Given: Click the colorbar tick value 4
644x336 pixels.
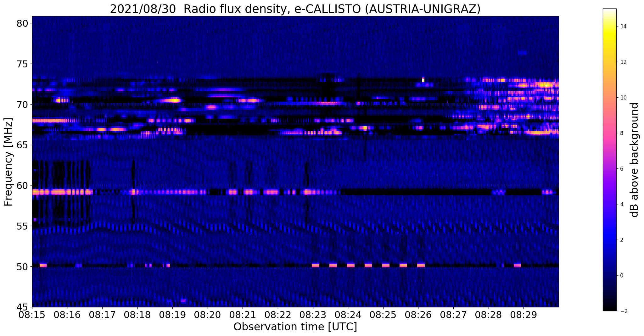Looking at the screenshot, I should click(621, 204).
